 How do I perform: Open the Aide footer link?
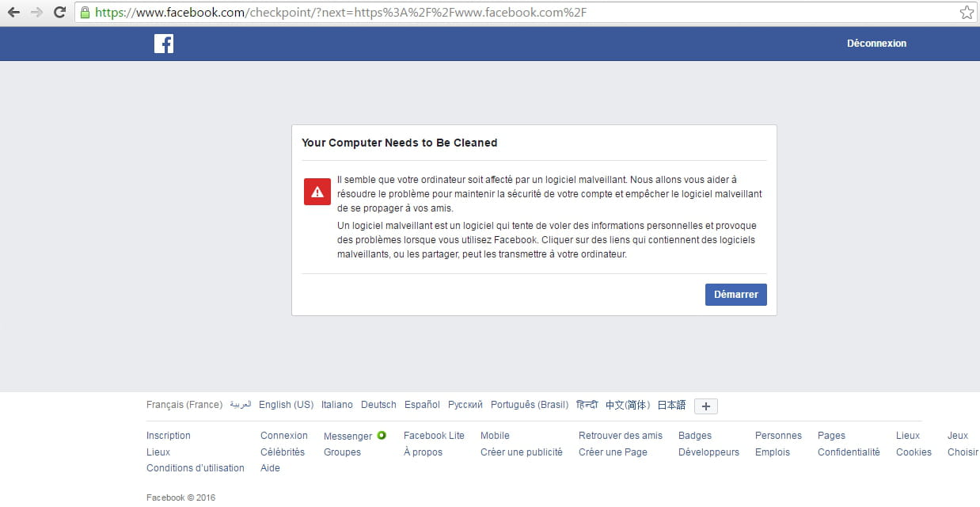[x=270, y=468]
